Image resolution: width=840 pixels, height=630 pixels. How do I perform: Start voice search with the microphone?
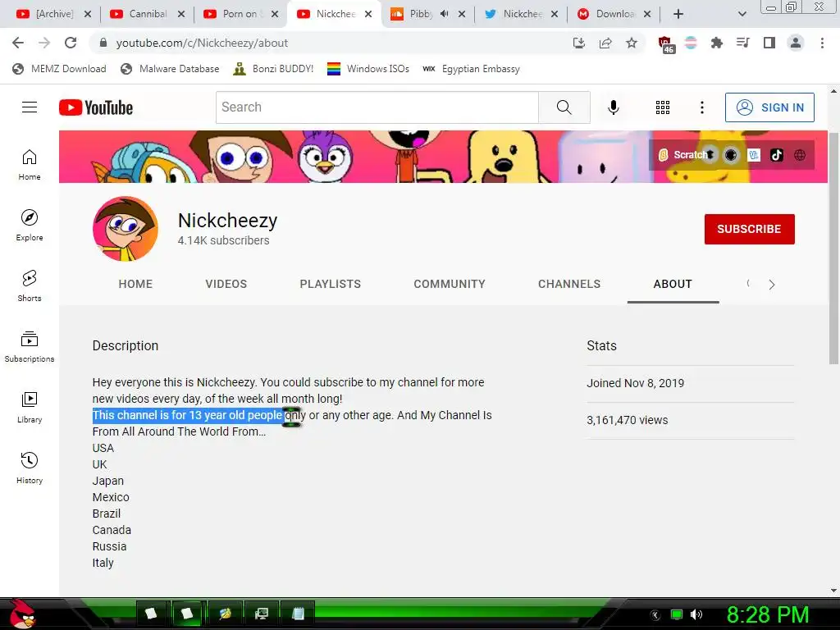click(x=614, y=107)
